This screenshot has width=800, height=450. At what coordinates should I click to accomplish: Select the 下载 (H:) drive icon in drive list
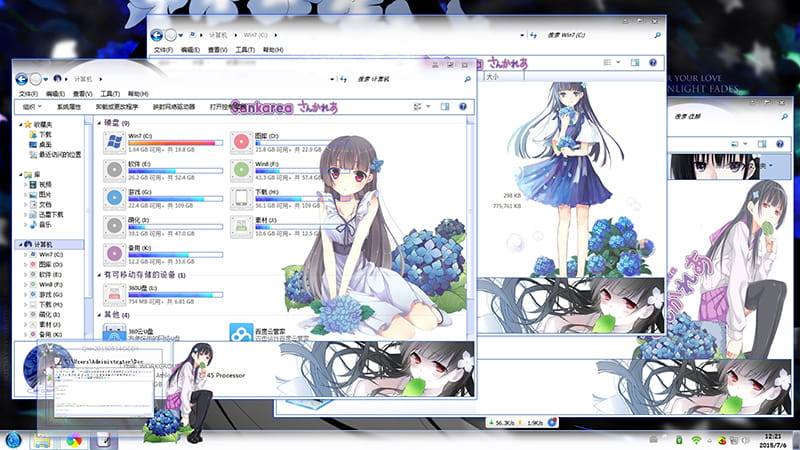(241, 198)
